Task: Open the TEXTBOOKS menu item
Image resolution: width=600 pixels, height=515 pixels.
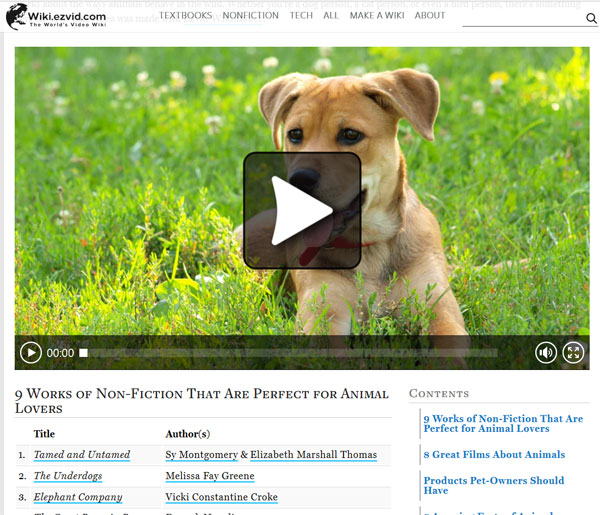Action: coord(186,16)
